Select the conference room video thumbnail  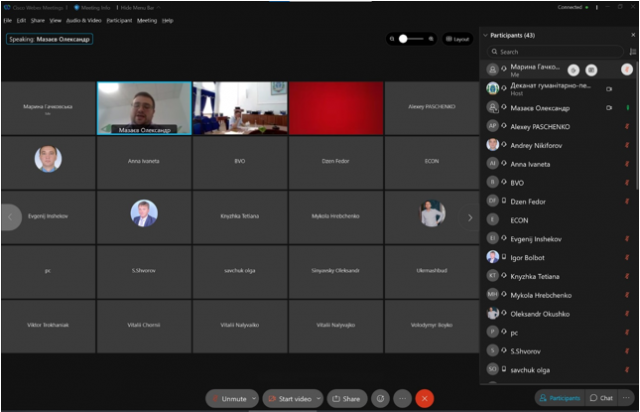240,108
